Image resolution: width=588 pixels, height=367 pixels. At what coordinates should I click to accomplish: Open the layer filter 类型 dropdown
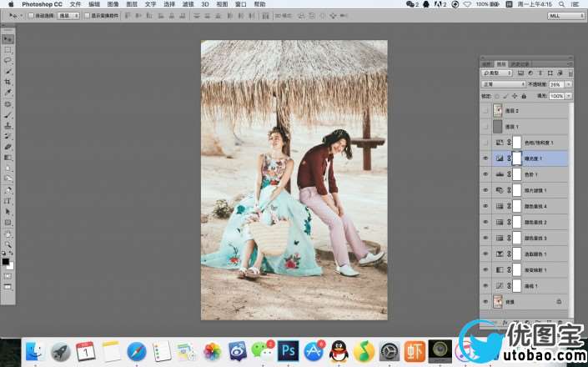click(x=497, y=73)
